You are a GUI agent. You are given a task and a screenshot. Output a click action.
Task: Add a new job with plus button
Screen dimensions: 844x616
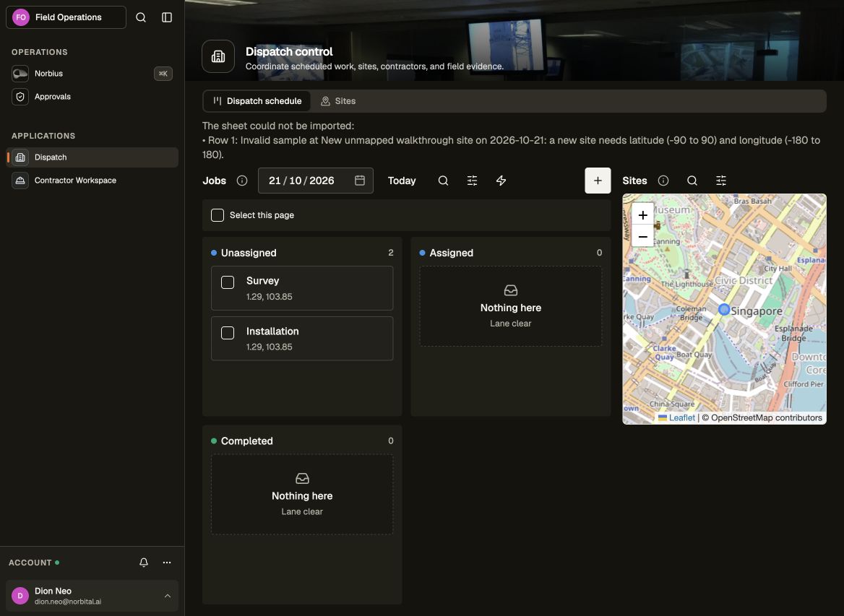(x=598, y=181)
